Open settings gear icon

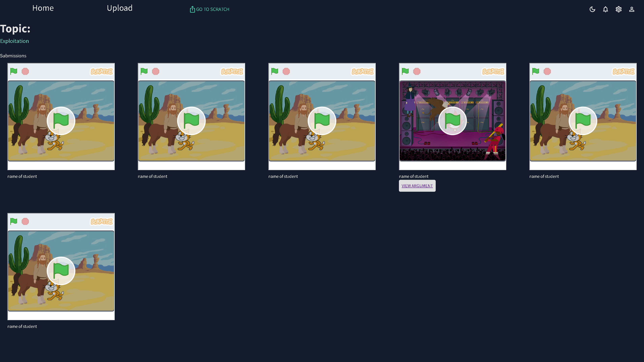pos(619,9)
